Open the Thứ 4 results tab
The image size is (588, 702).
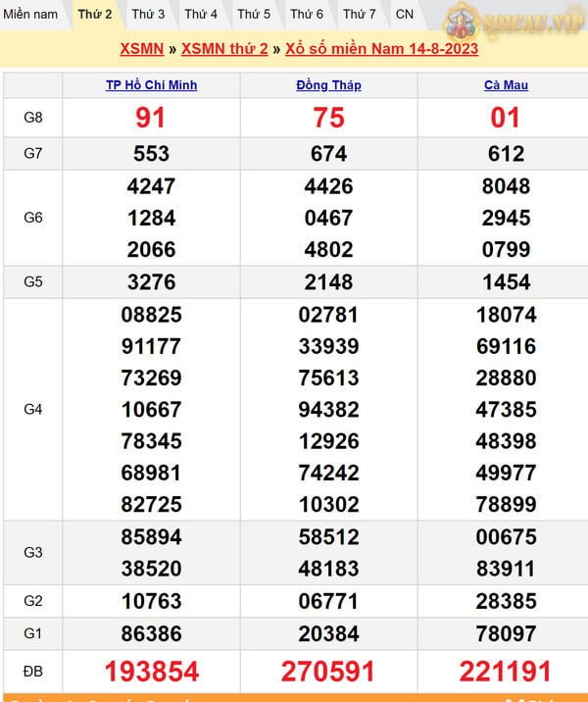(x=201, y=15)
